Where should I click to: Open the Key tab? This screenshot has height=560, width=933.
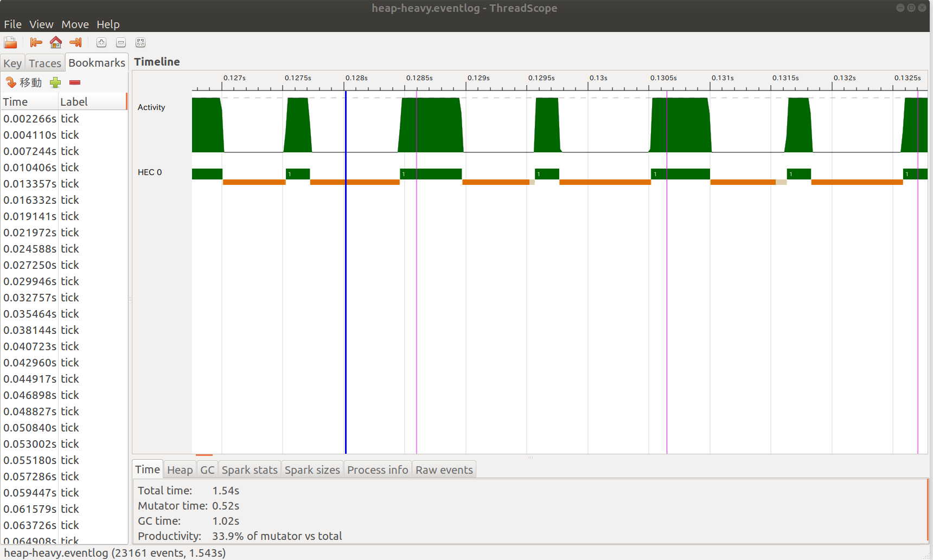click(x=12, y=62)
